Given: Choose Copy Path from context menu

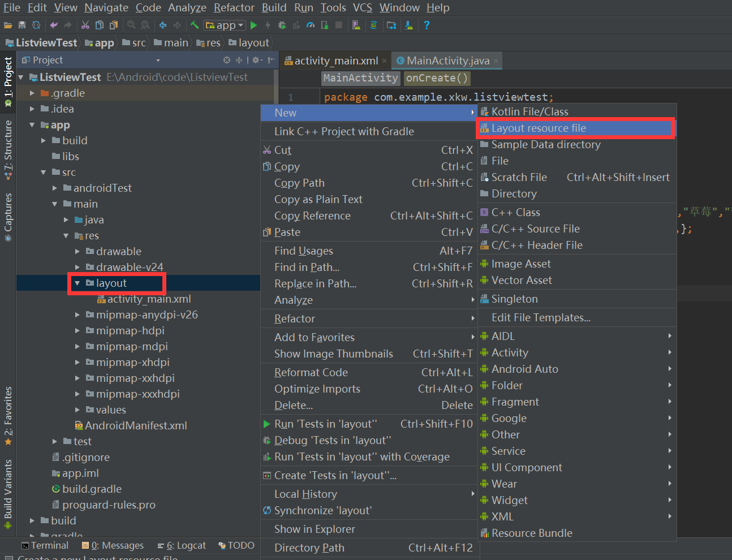Looking at the screenshot, I should click(369, 183).
